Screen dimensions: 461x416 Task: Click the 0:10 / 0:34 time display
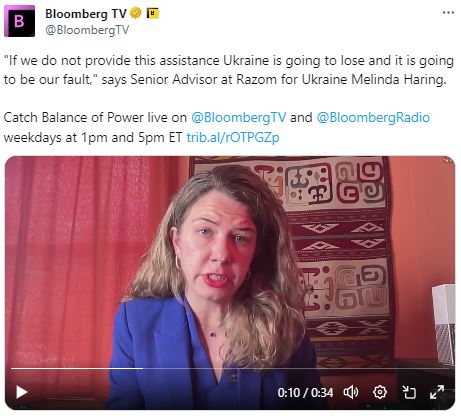(305, 393)
